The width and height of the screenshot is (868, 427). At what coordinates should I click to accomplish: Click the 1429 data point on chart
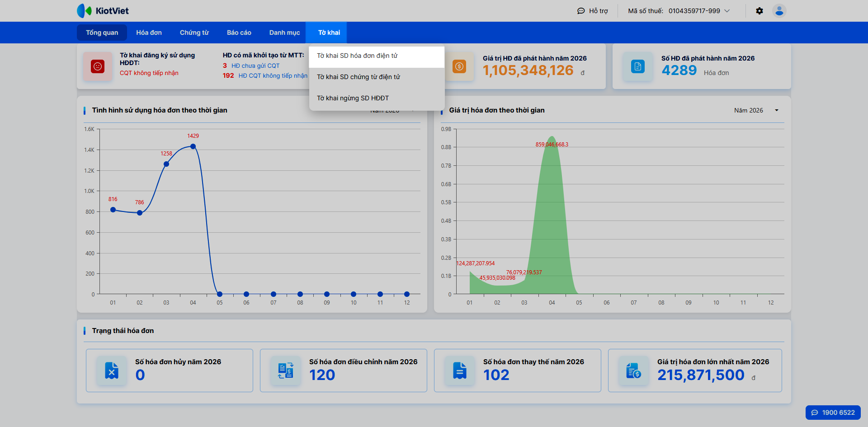pyautogui.click(x=193, y=146)
